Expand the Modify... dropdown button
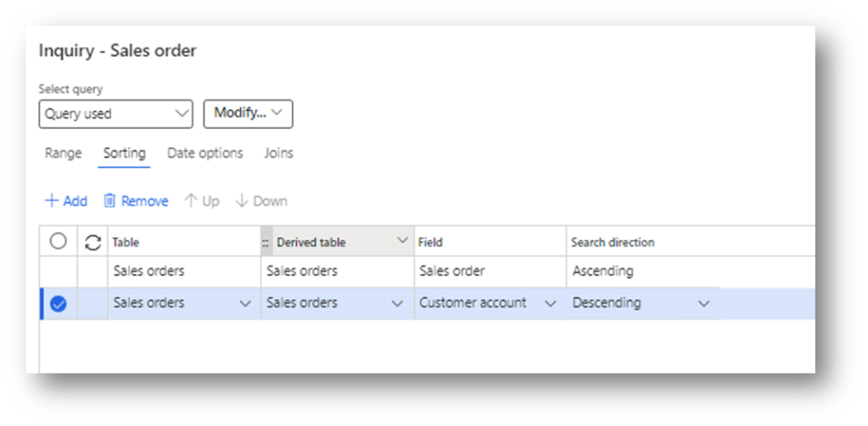The width and height of the screenshot is (868, 426). [248, 114]
